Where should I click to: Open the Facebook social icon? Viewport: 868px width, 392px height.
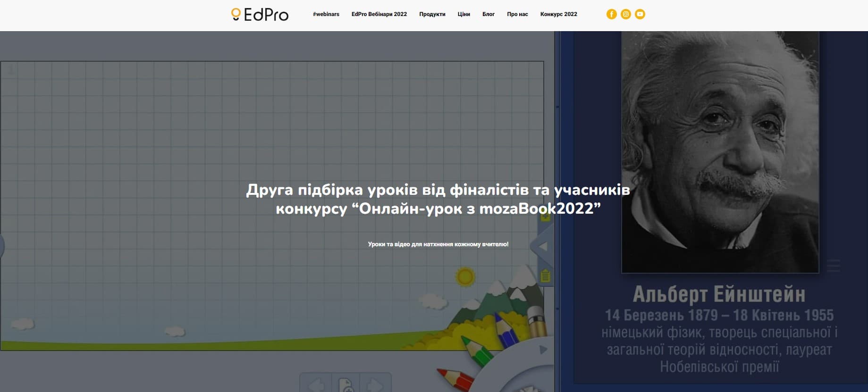[612, 14]
